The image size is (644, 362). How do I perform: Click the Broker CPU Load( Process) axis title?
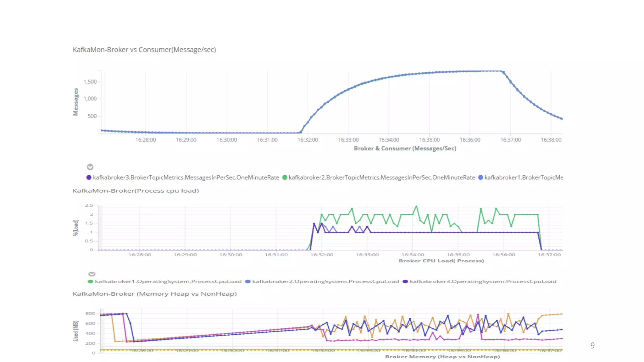pos(441,261)
